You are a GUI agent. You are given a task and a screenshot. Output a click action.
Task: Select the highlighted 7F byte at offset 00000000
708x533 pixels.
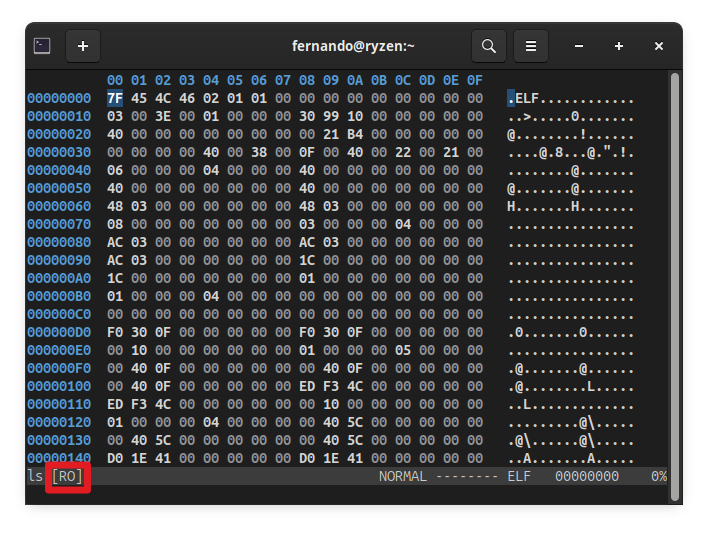(115, 98)
